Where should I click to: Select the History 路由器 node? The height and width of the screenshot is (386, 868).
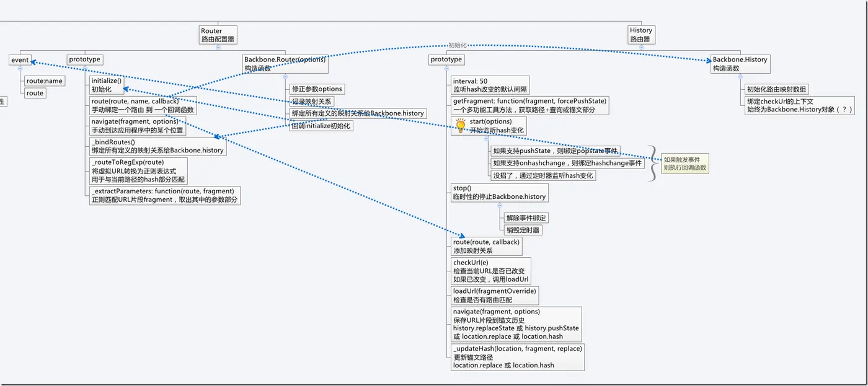[x=641, y=34]
